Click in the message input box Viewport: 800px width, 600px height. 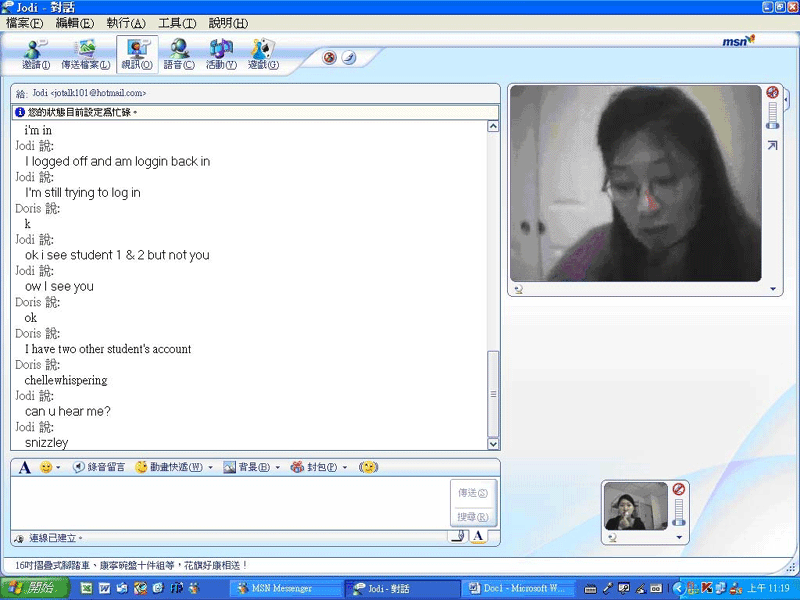[x=230, y=503]
